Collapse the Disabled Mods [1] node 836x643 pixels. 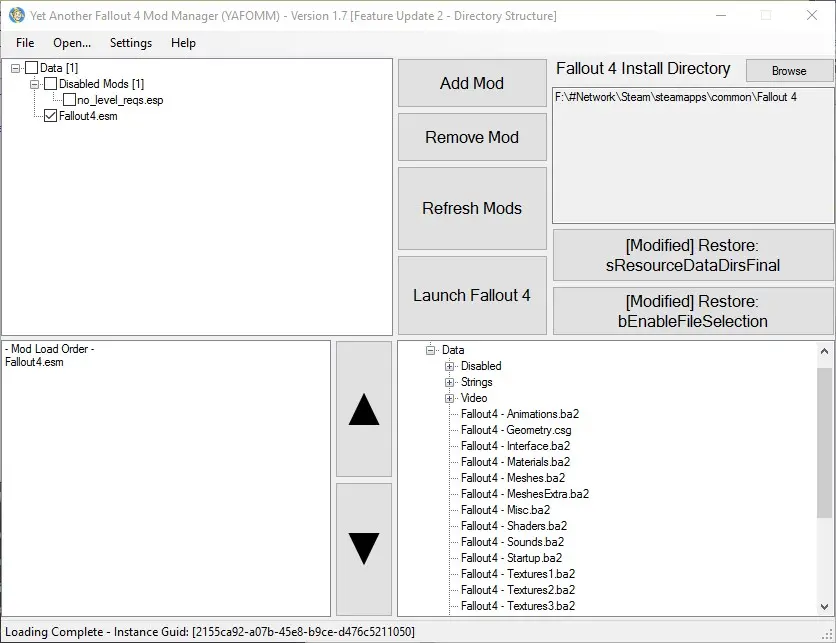[x=35, y=84]
